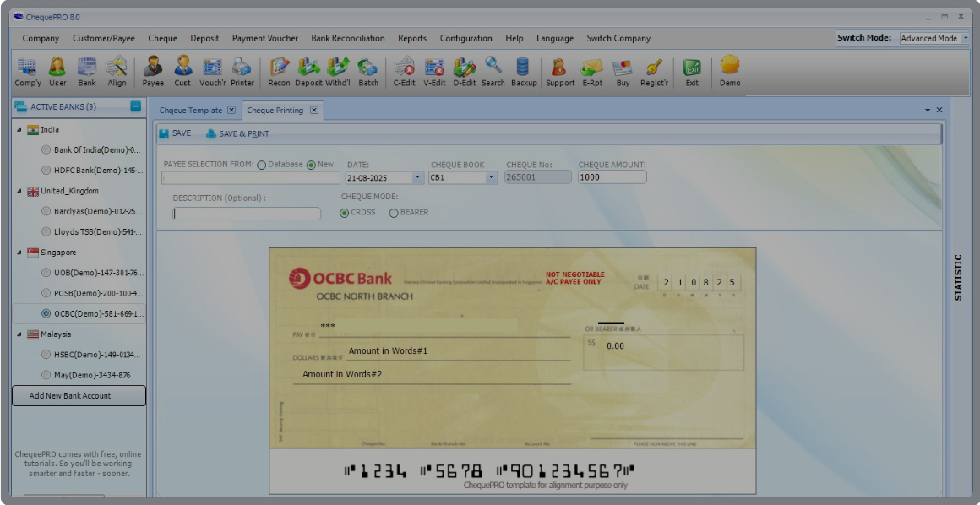Select New as payee selection source
The height and width of the screenshot is (505, 980).
(x=311, y=165)
